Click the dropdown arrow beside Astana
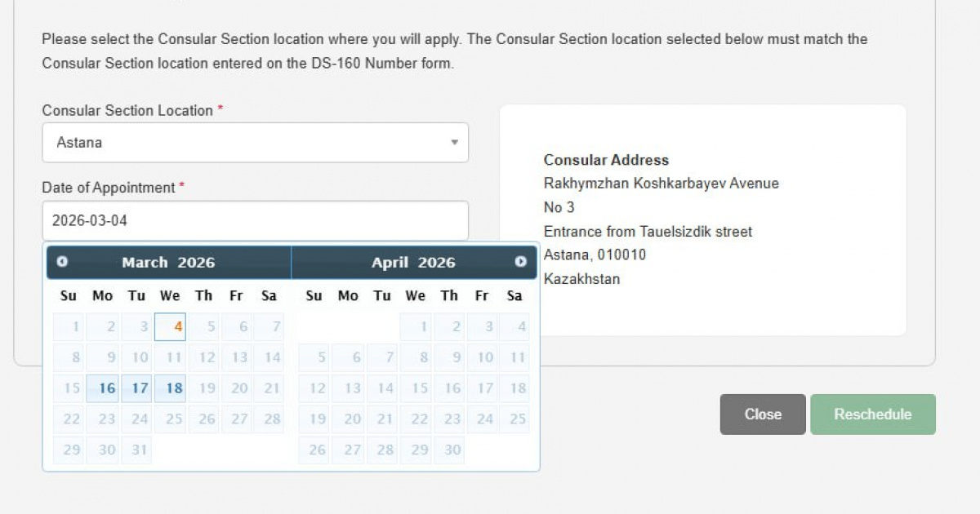The image size is (980, 514). 454,143
